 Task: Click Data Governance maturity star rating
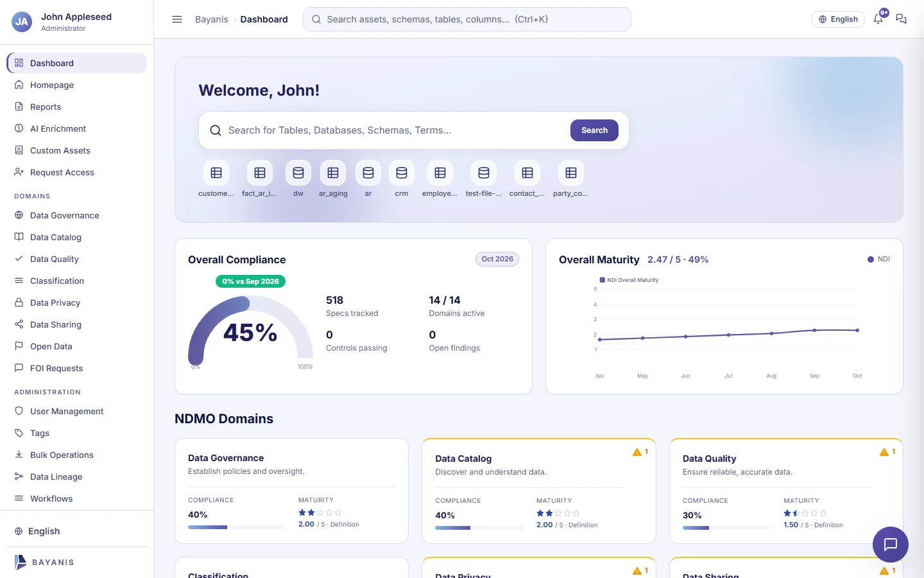point(320,512)
